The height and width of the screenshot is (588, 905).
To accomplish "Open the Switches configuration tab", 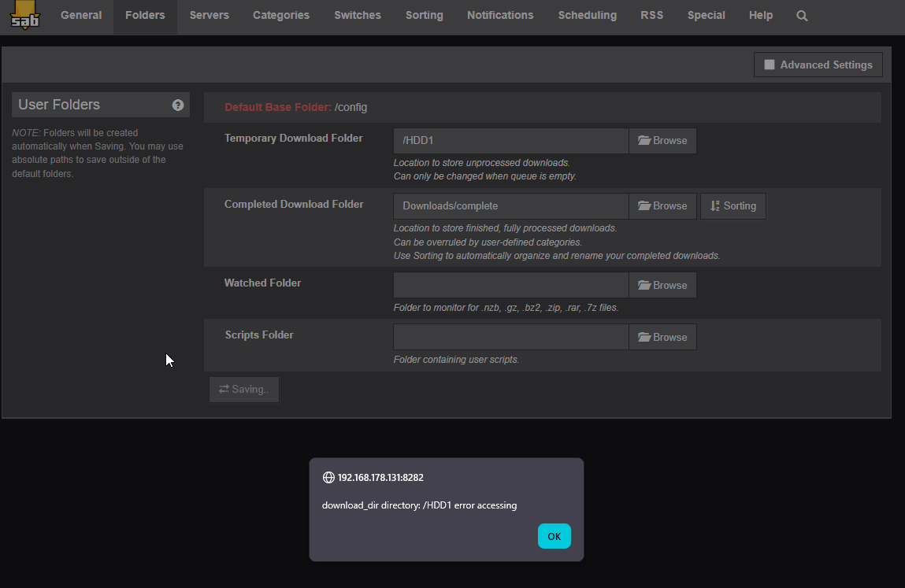I will [x=357, y=16].
